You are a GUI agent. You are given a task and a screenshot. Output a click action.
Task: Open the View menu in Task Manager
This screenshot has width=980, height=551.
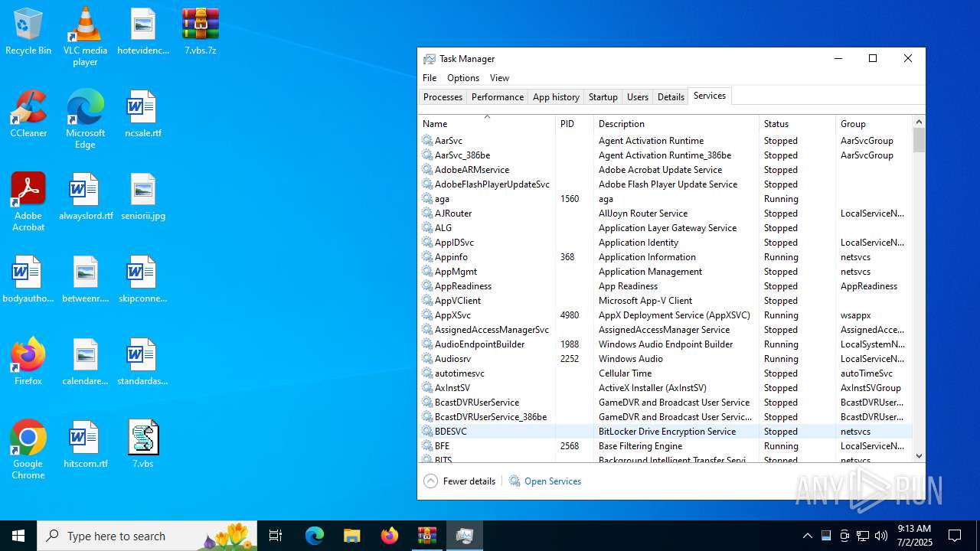coord(499,78)
